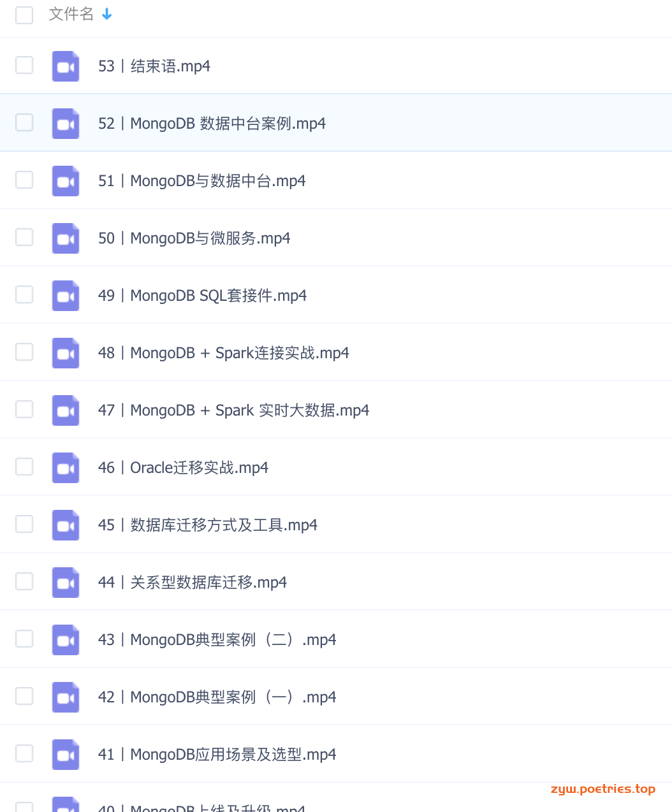Viewport: 672px width, 812px height.
Task: Open file 42 MongoDB典型案例(一).mp4
Action: pyautogui.click(x=217, y=697)
